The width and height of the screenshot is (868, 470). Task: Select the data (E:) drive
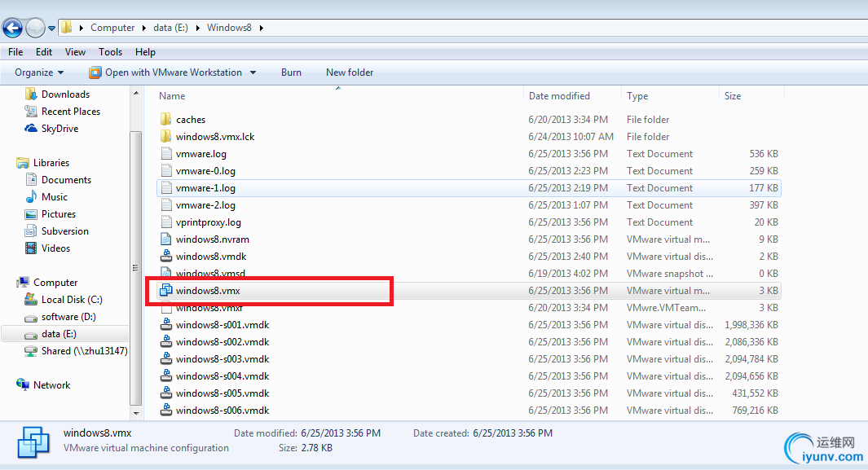(59, 334)
